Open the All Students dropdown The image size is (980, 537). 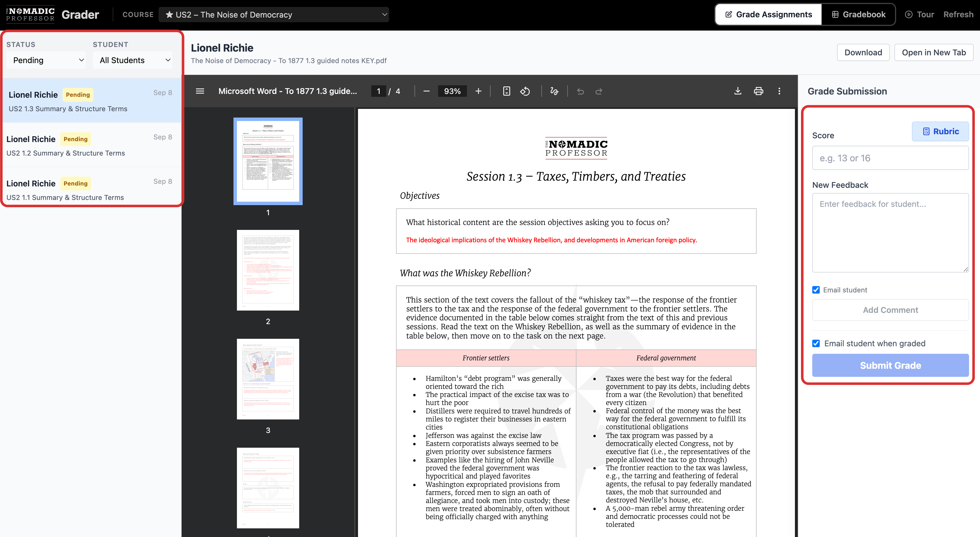pyautogui.click(x=132, y=60)
